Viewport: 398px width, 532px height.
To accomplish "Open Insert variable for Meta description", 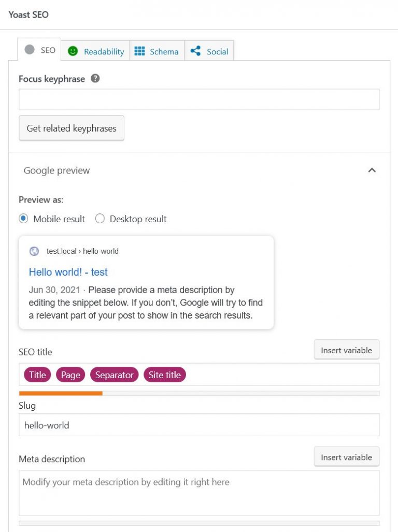I will click(346, 457).
